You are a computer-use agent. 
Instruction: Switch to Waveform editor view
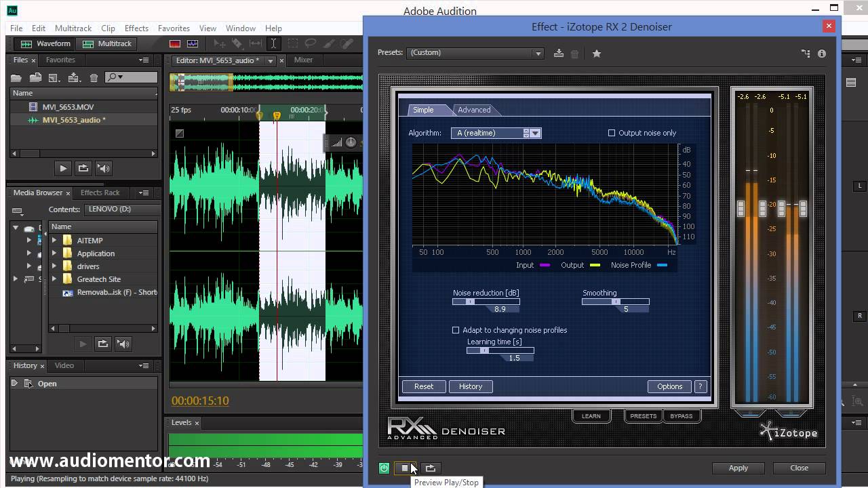pos(45,43)
